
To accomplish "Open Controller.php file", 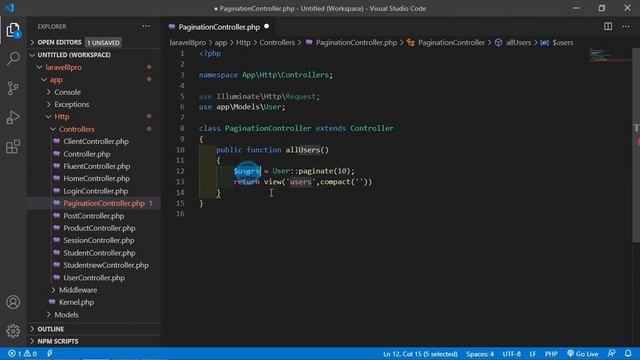I will (87, 154).
